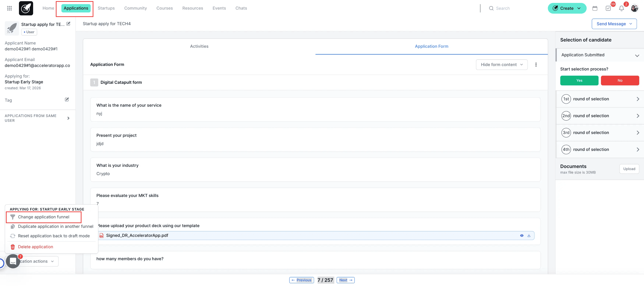644x286 pixels.
Task: Edit the Tag field icon
Action: pos(67,99)
